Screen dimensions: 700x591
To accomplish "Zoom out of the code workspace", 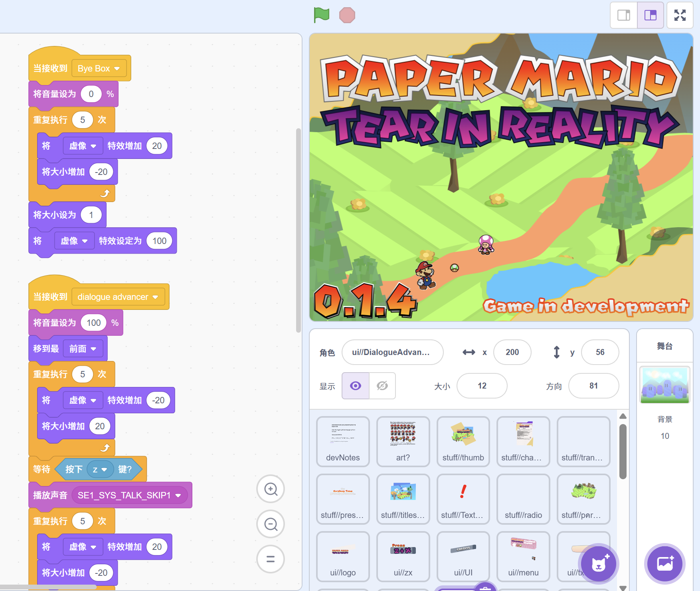I will point(271,524).
